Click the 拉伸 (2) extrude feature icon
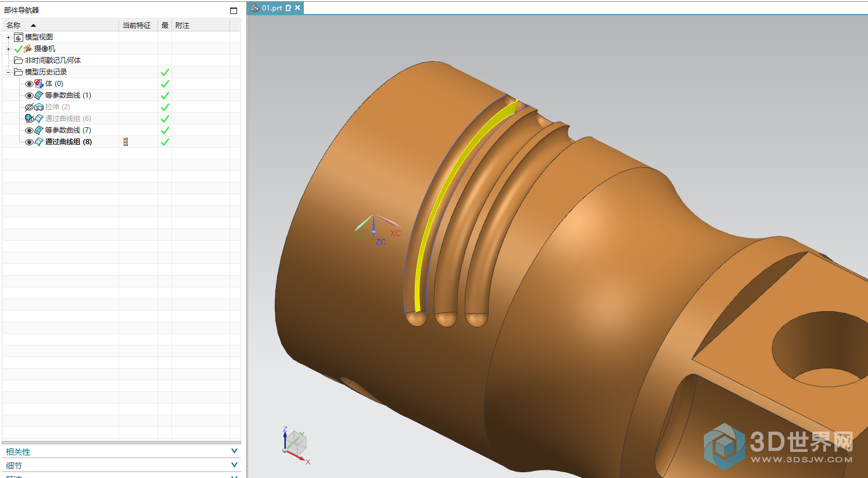 coord(39,107)
